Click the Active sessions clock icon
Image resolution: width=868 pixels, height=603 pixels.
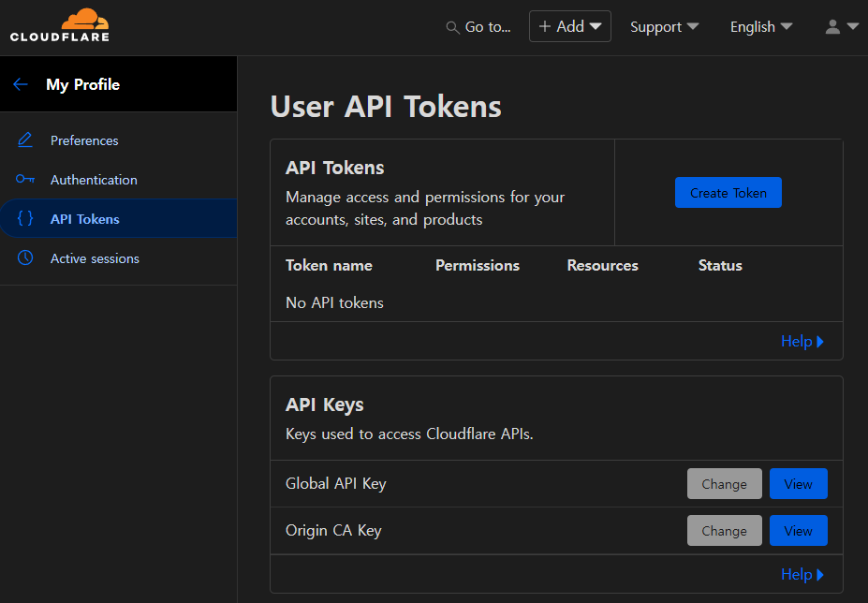coord(25,258)
